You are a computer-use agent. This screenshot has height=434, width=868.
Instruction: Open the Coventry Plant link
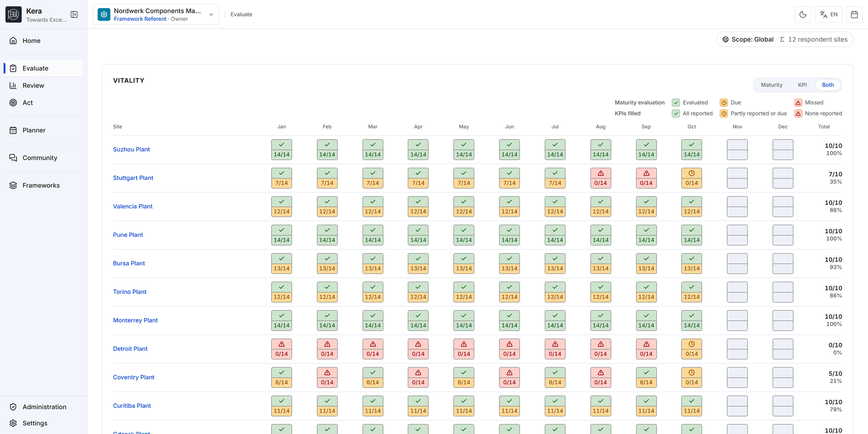click(133, 377)
